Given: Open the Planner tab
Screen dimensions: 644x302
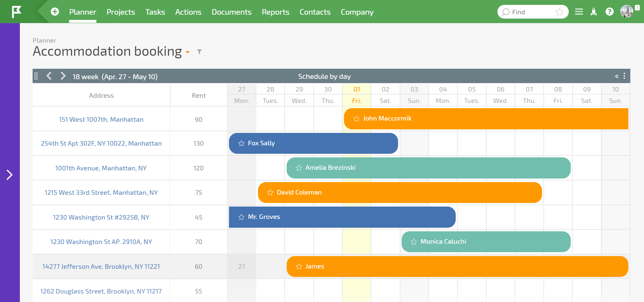Looking at the screenshot, I should point(83,12).
